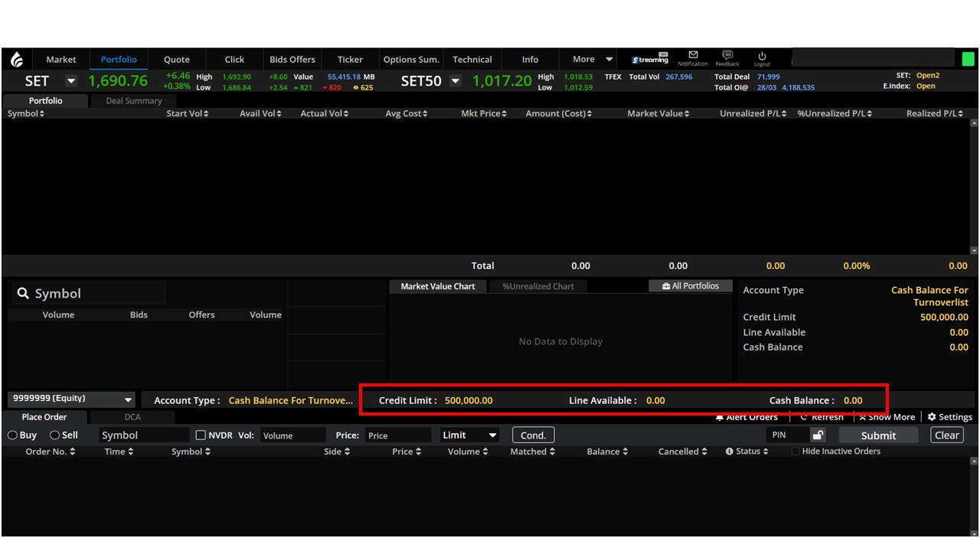
Task: Open the Quote tab
Action: tap(177, 60)
